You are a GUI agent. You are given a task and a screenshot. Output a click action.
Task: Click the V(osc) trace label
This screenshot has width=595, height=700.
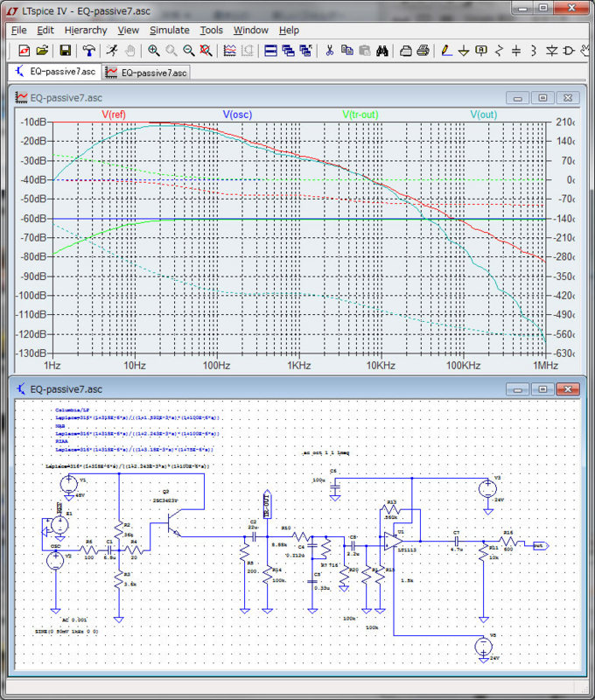[x=237, y=115]
